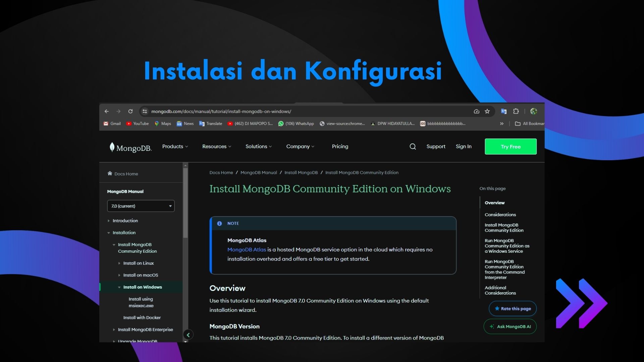Open DJ MAPOPO bookmark

coord(250,124)
